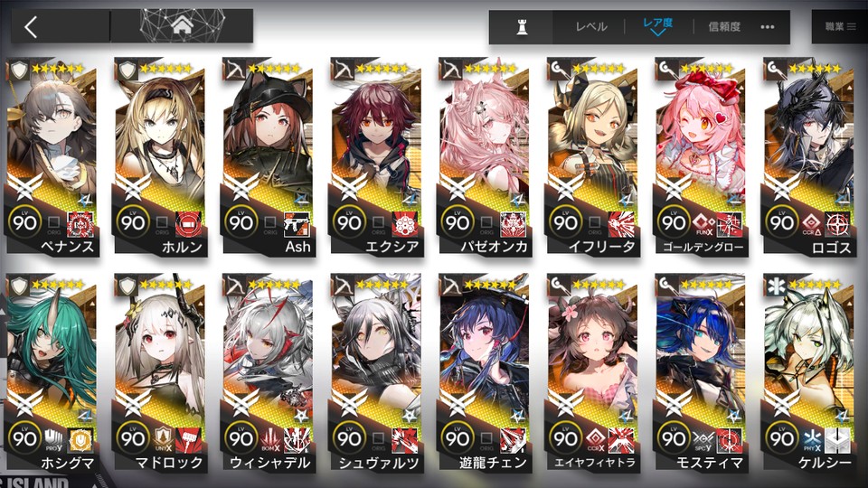Sort operators by レベル
This screenshot has width=868, height=488.
point(591,26)
